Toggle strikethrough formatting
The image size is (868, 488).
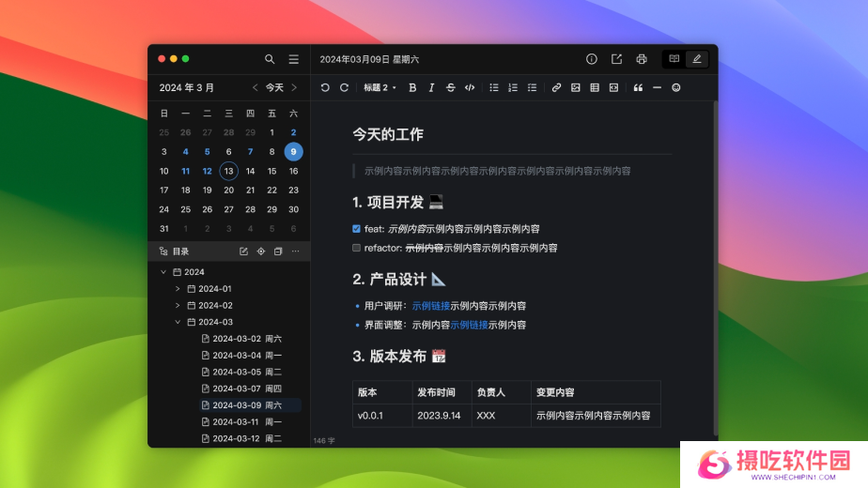click(x=450, y=87)
